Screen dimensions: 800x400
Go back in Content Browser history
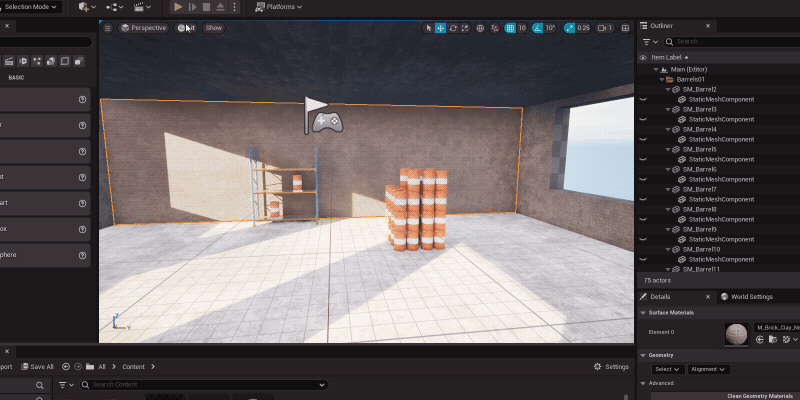[x=66, y=367]
